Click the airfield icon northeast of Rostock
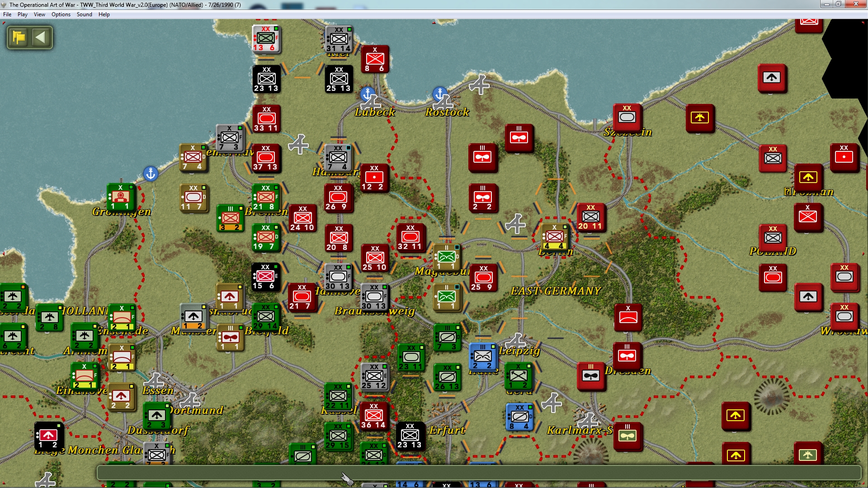Screen dimensions: 868x488 (x=479, y=84)
